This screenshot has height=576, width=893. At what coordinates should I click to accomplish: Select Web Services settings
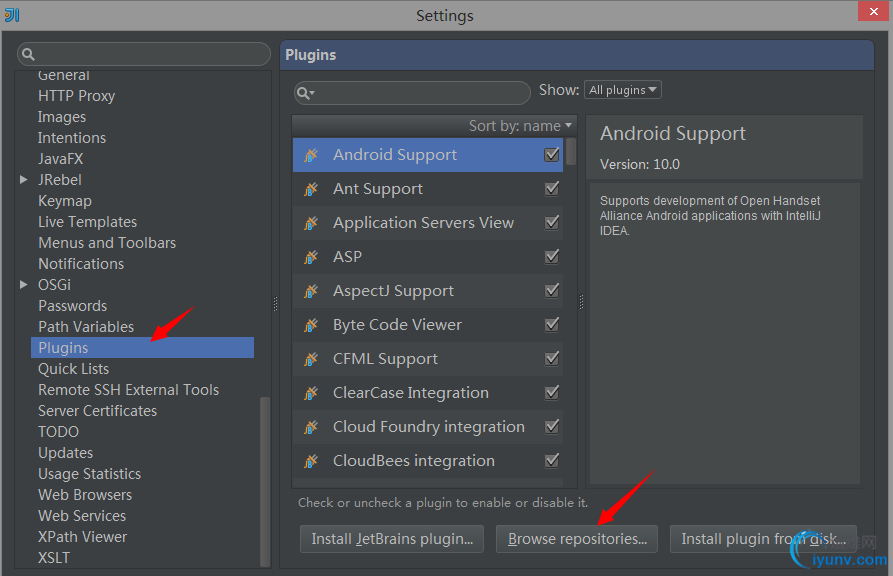(x=82, y=516)
